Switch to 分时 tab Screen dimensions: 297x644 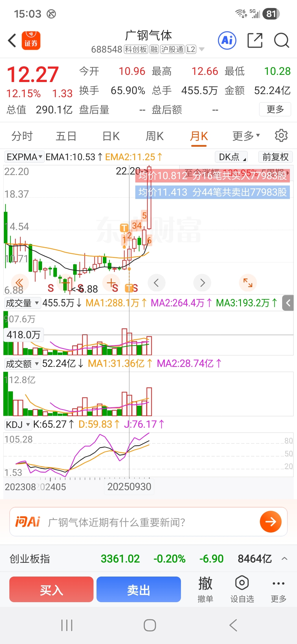click(22, 136)
